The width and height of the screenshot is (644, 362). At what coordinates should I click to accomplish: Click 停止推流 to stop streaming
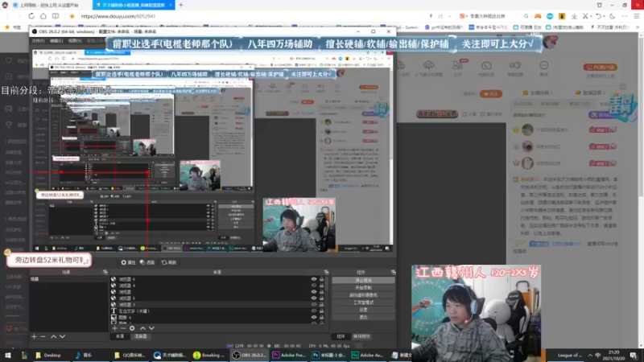[x=364, y=280]
